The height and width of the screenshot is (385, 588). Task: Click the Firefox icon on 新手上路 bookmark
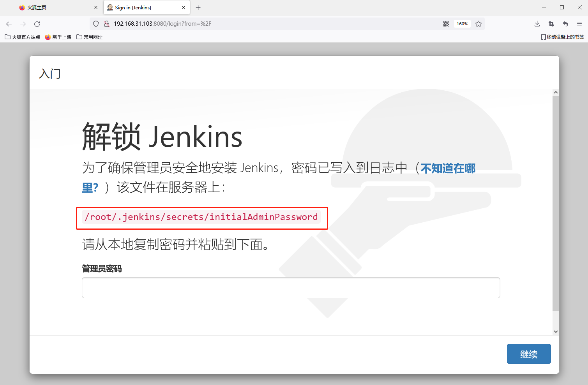coord(48,37)
